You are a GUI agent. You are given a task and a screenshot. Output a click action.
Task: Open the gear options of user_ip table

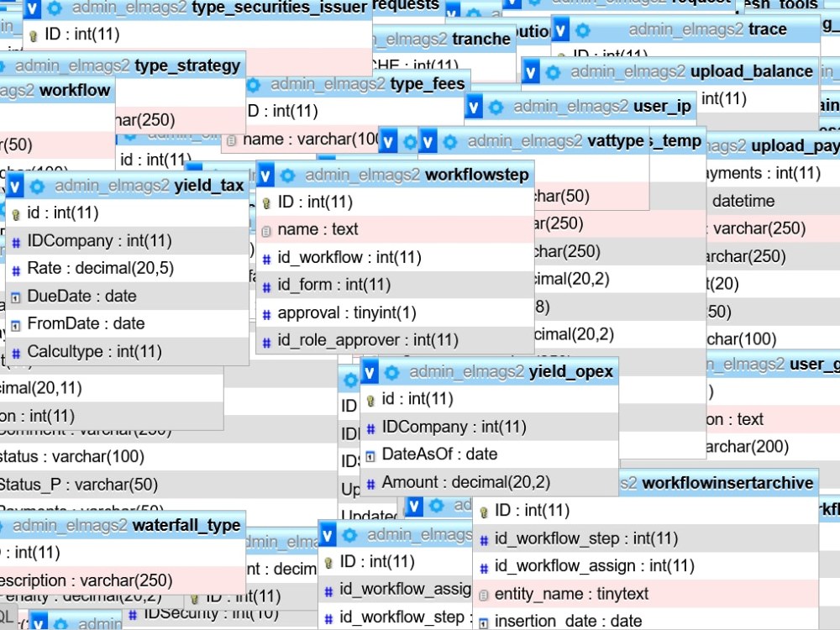coord(496,108)
